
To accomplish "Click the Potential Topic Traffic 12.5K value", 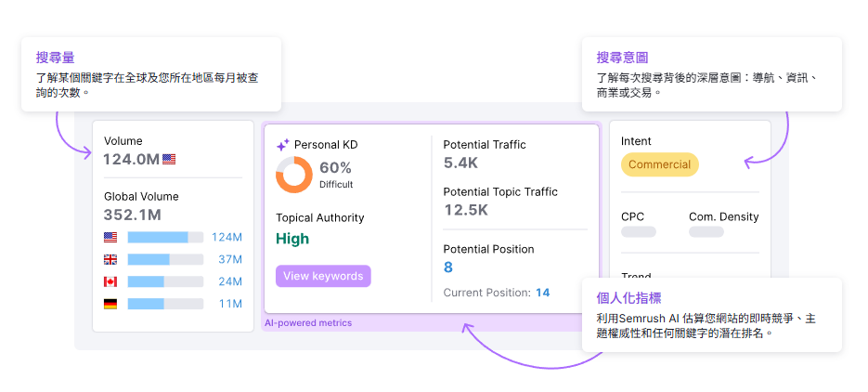I will coord(466,210).
